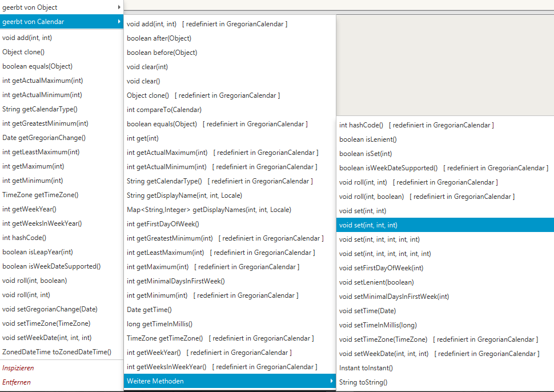Select 'boolean before(Object)' method

click(162, 53)
